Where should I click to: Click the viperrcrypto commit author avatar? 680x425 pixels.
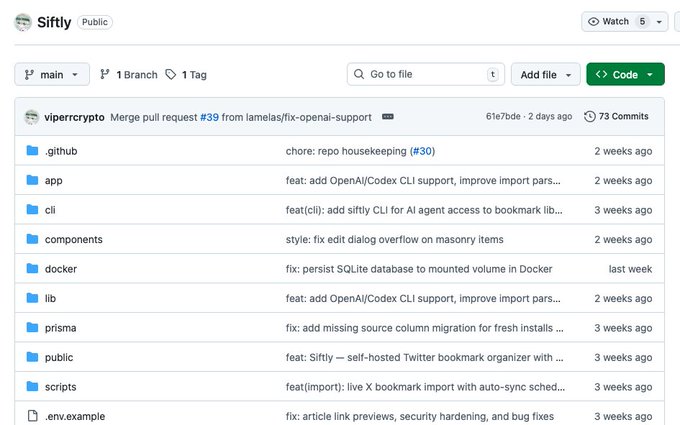(31, 117)
